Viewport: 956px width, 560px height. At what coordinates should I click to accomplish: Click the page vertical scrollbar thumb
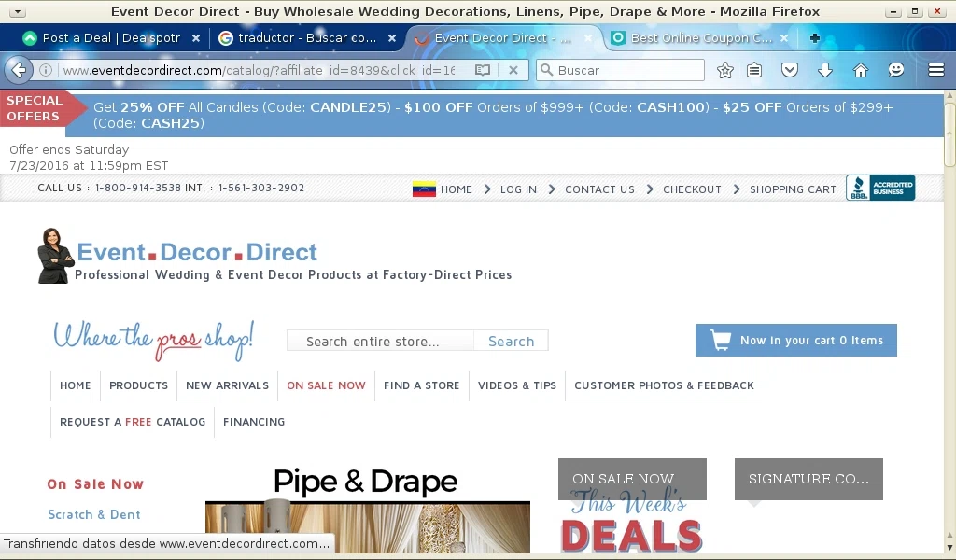[949, 134]
